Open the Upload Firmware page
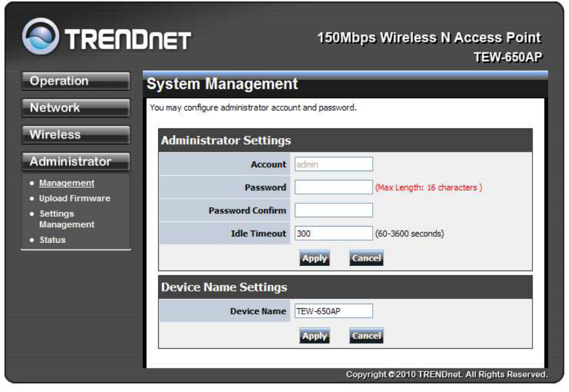569x392 pixels. click(75, 199)
